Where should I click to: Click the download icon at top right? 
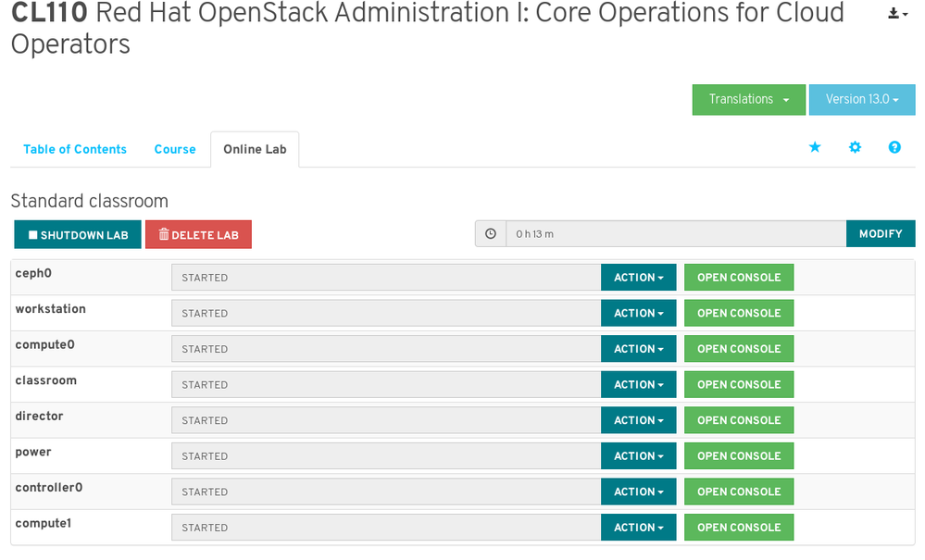tap(896, 14)
